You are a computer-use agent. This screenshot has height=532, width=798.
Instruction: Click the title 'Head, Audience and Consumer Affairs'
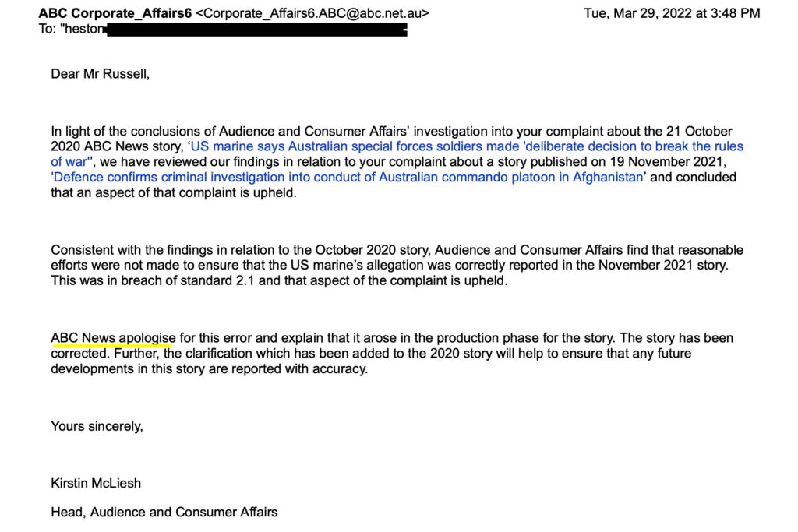164,512
